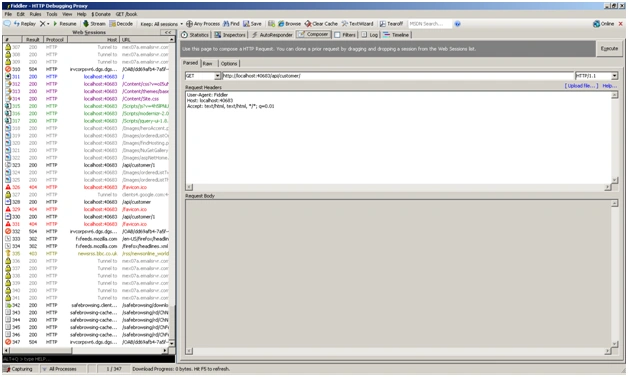Select the Composer tab
The width and height of the screenshot is (628, 377).
313,34
